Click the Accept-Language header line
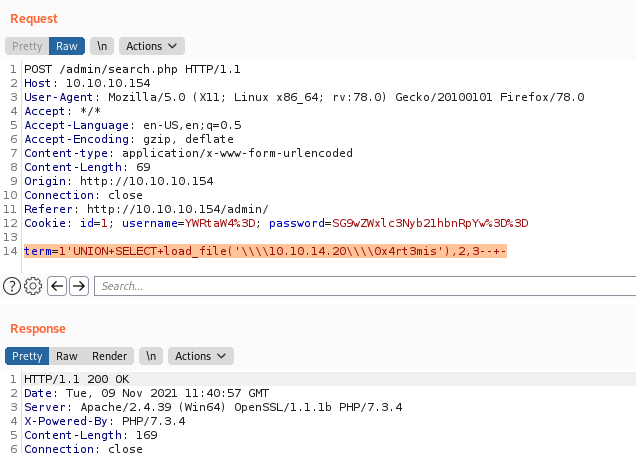 pos(133,125)
